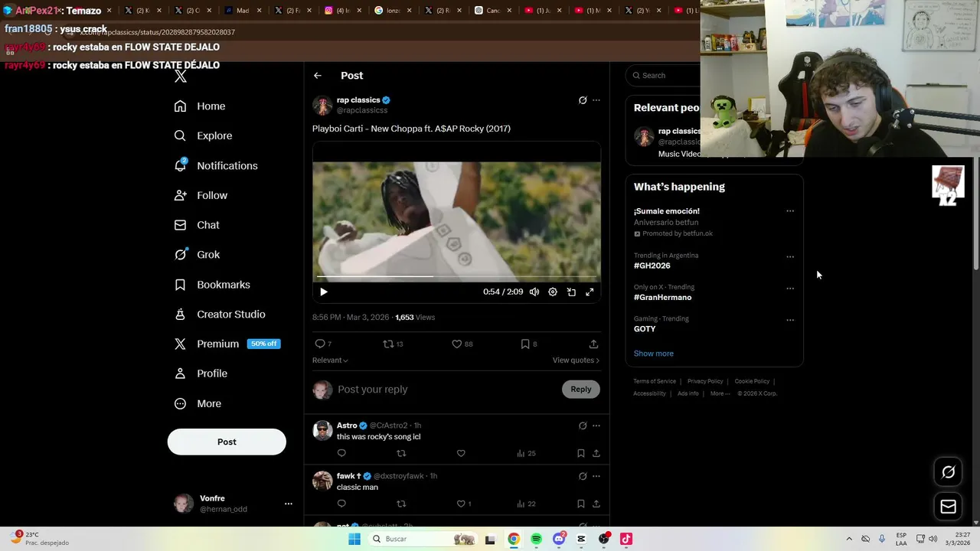Open Creator Studio in the sidebar

220,315
